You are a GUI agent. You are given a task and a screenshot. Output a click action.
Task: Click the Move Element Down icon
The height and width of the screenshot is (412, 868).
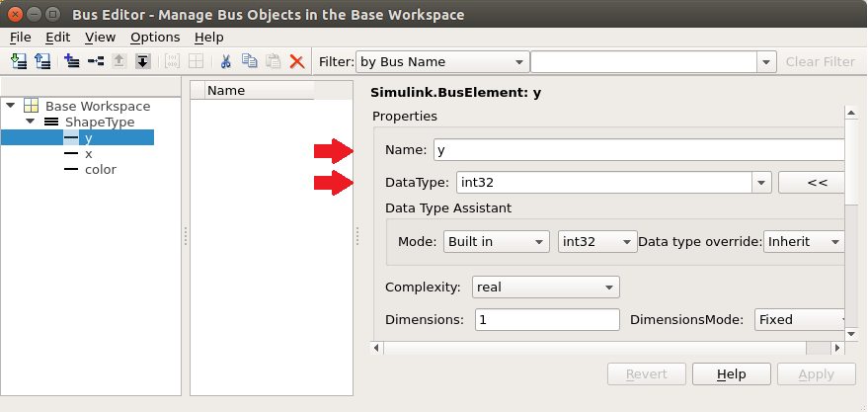point(143,61)
